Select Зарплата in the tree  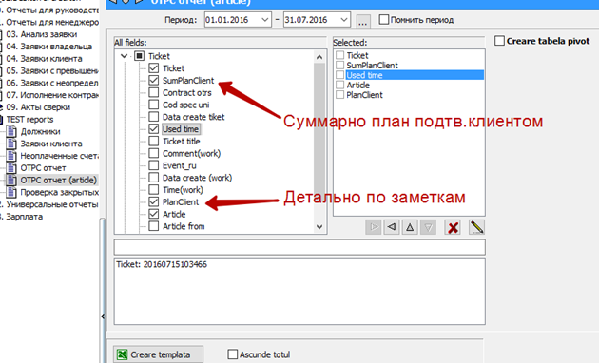click(x=24, y=217)
